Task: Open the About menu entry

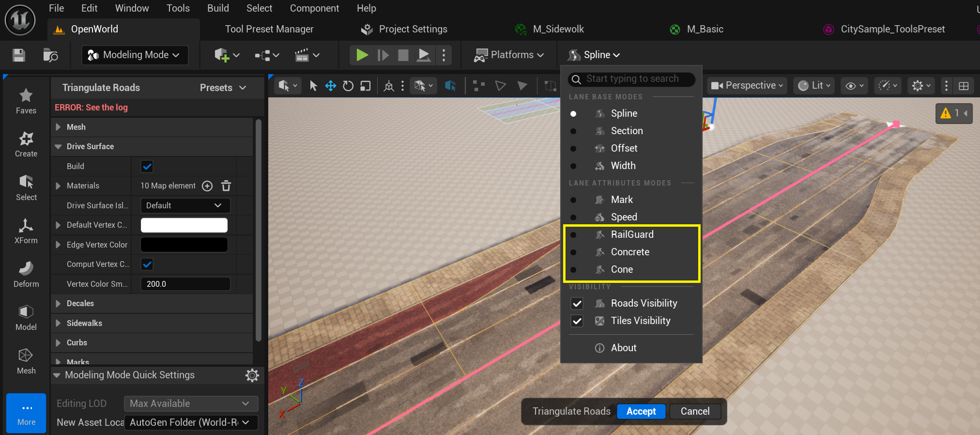Action: (631, 348)
